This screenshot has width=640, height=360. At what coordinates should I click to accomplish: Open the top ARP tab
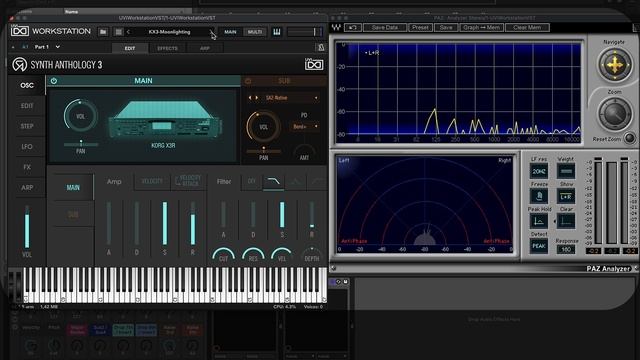[x=205, y=48]
